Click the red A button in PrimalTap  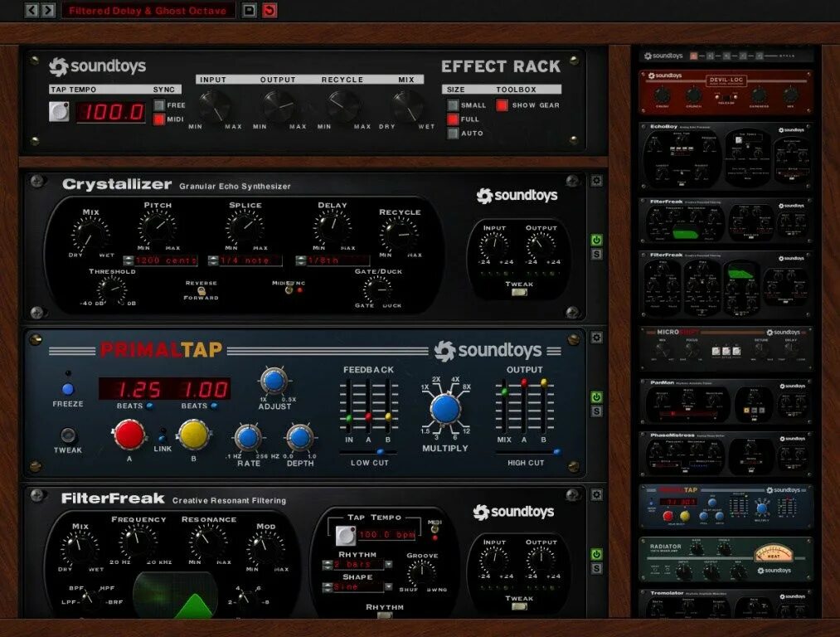pos(129,435)
